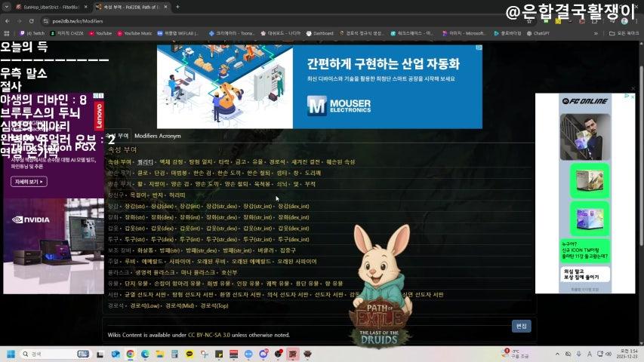The height and width of the screenshot is (362, 644).
Task: Close the FC Online ad
Action: pyautogui.click(x=633, y=97)
